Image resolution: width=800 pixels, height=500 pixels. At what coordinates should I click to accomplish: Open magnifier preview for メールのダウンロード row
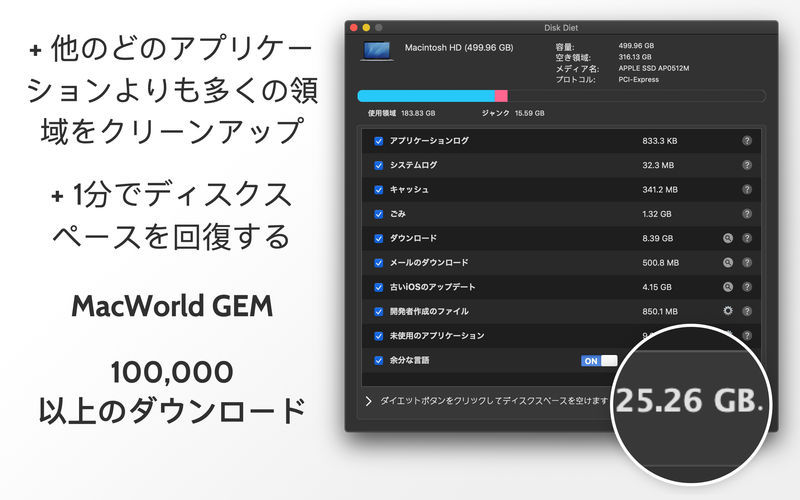point(728,263)
